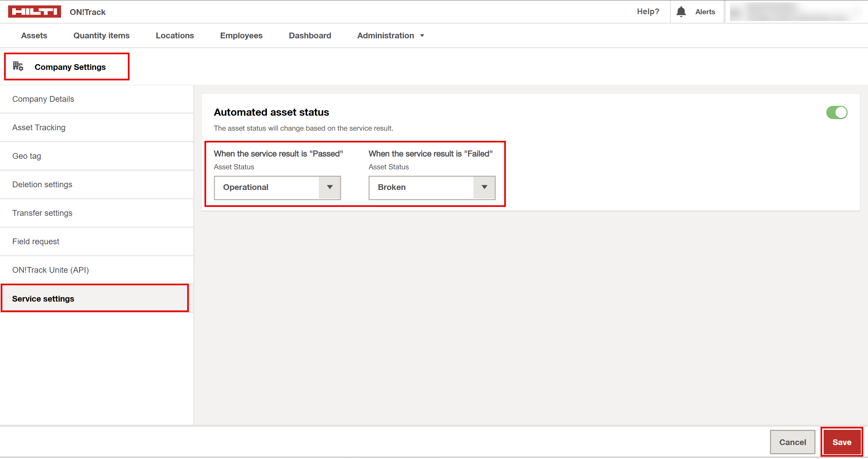Open the Dashboard tab
The image size is (868, 459).
tap(310, 36)
